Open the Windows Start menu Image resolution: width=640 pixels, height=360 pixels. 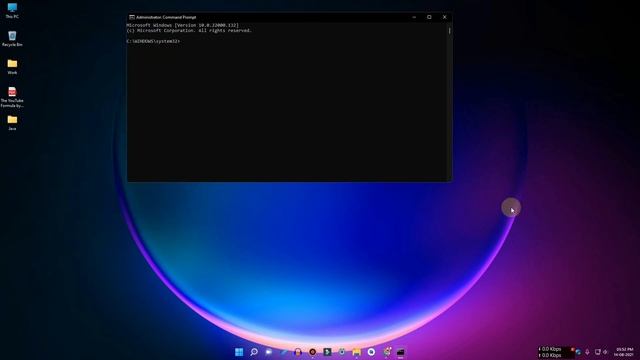239,352
